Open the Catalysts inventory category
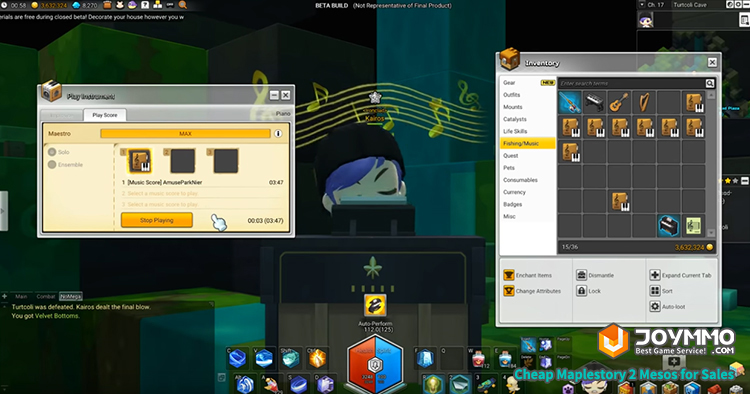The image size is (750, 394). (515, 119)
